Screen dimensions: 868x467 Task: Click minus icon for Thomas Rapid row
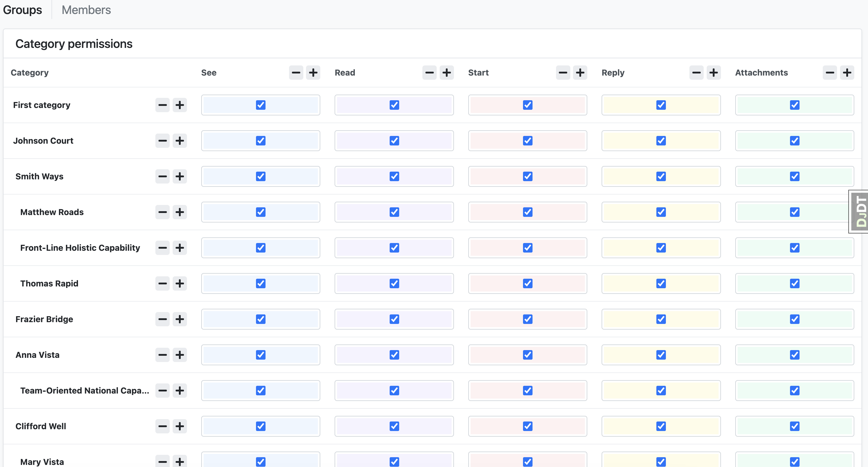click(x=163, y=283)
